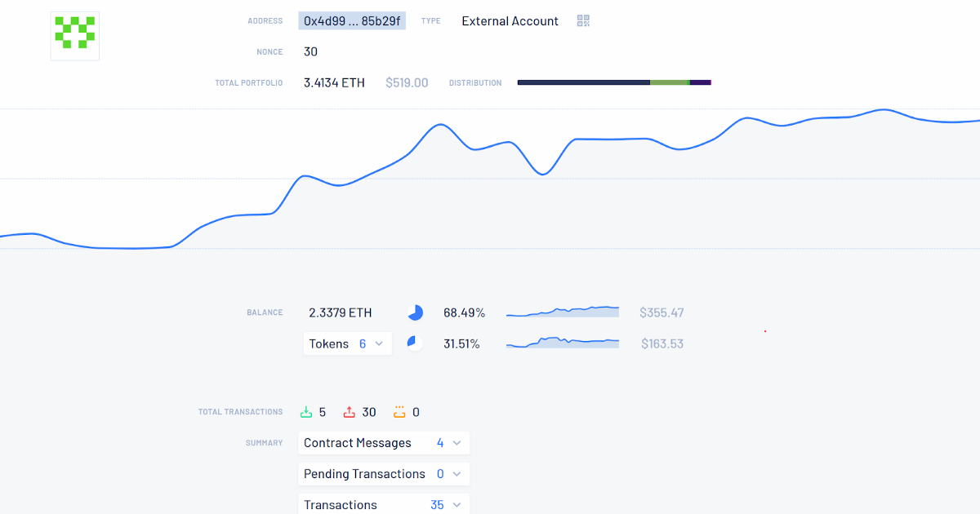Screen dimensions: 980x514
Task: Click the purple distribution bar segment
Action: (x=701, y=82)
